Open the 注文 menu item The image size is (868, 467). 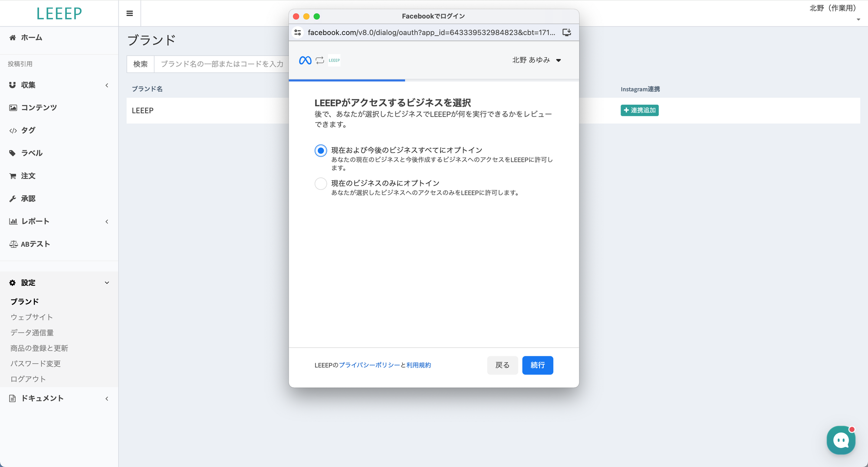(x=28, y=176)
